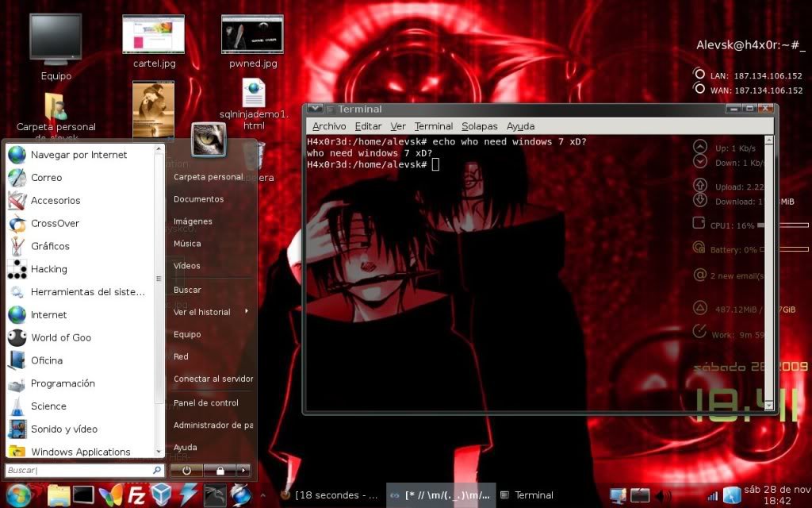Open the cartel.jpg desktop thumbnail
Screen dimensions: 812x508
153,35
